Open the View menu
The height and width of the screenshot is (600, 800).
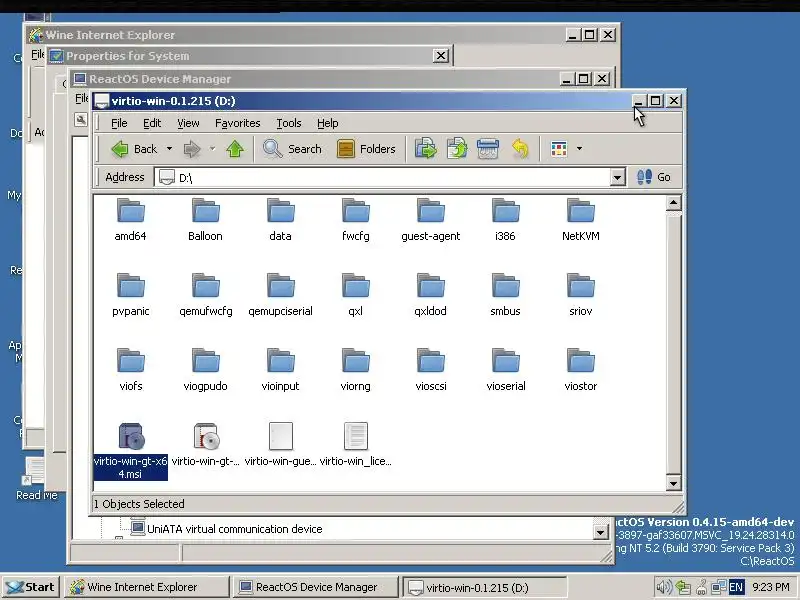point(188,123)
